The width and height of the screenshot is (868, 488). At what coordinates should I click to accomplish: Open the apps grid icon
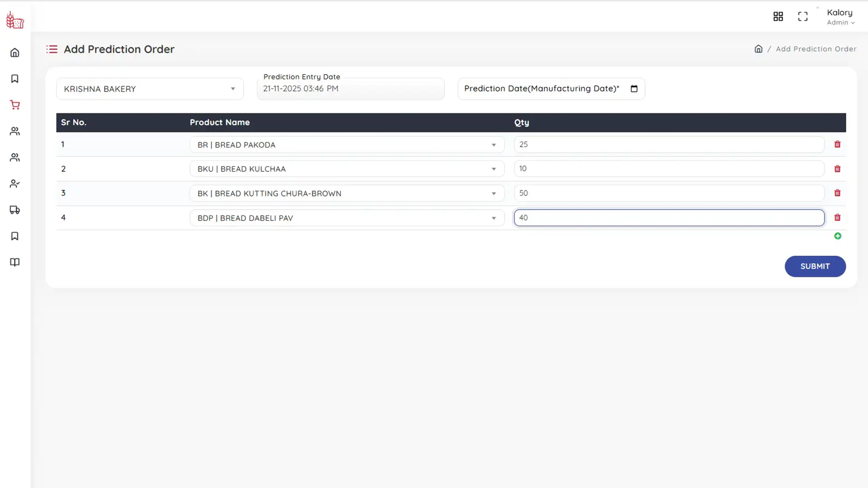pos(778,17)
